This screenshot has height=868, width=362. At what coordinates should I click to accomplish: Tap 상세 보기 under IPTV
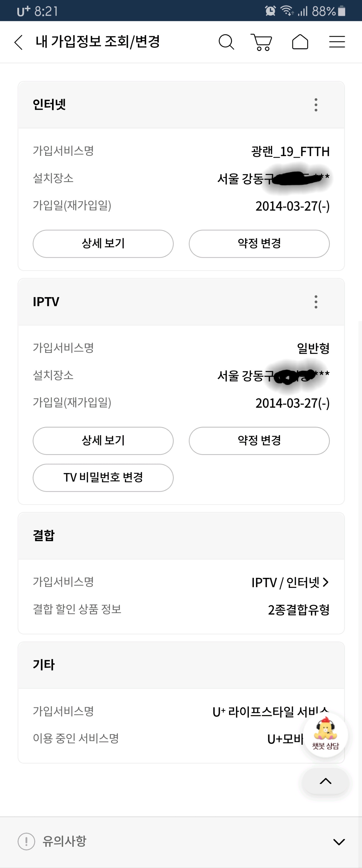click(x=103, y=441)
